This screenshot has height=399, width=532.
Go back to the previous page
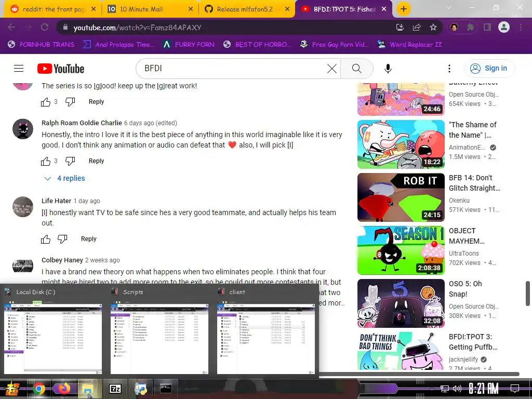click(11, 28)
